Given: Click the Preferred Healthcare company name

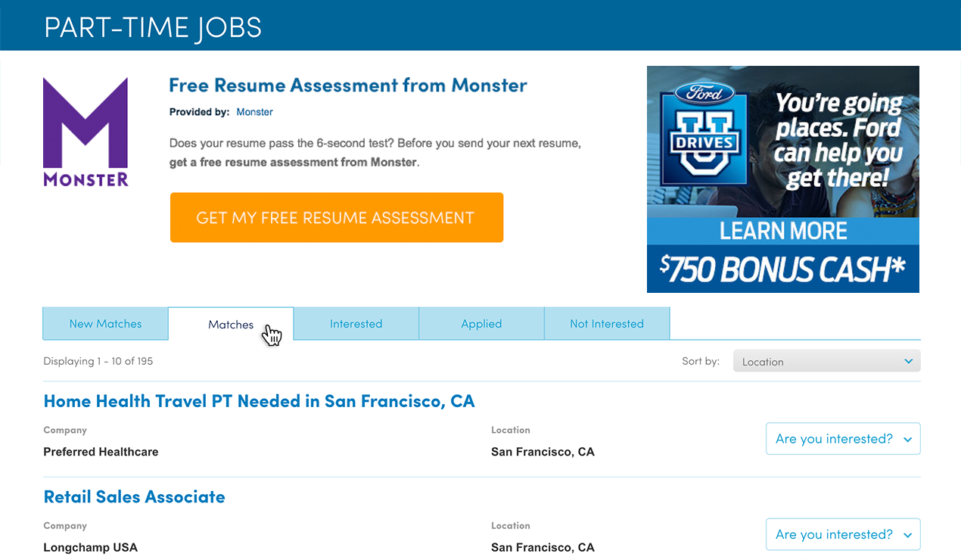Looking at the screenshot, I should 101,452.
